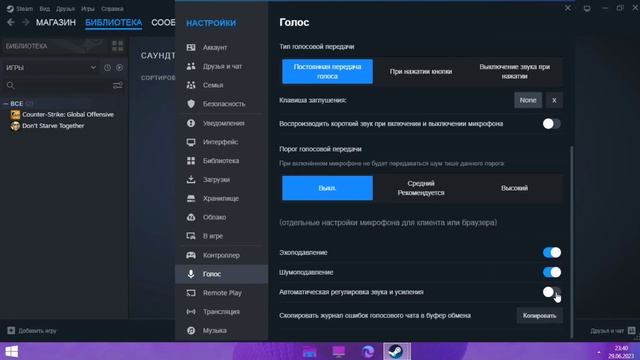Click the library search field
Screen dimensions: 640x360
(57, 85)
